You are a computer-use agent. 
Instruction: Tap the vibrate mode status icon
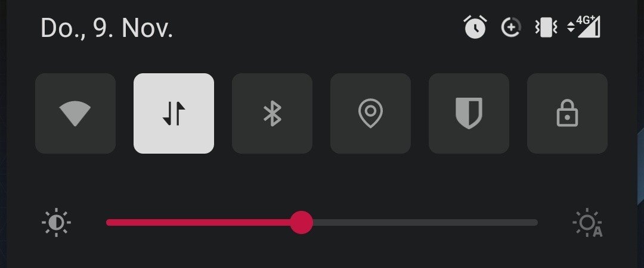click(x=546, y=27)
